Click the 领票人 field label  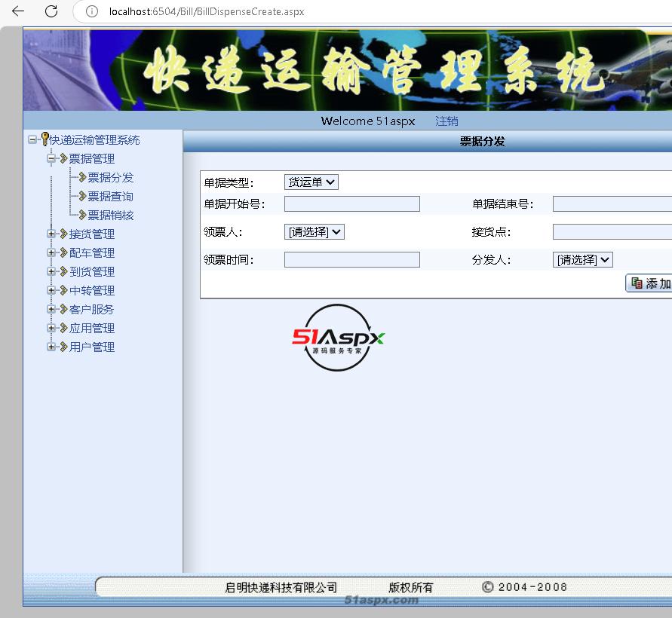pyautogui.click(x=222, y=232)
